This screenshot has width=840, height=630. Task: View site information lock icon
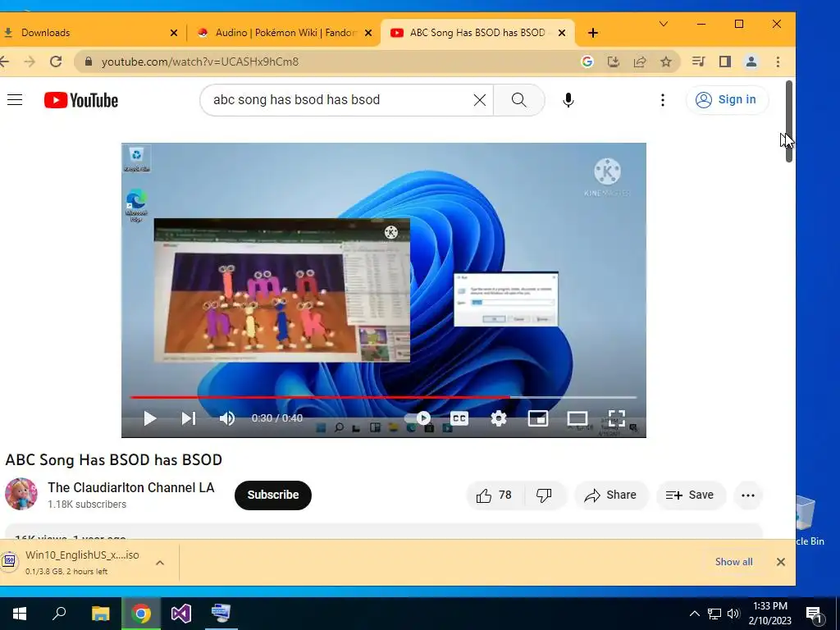coord(89,62)
